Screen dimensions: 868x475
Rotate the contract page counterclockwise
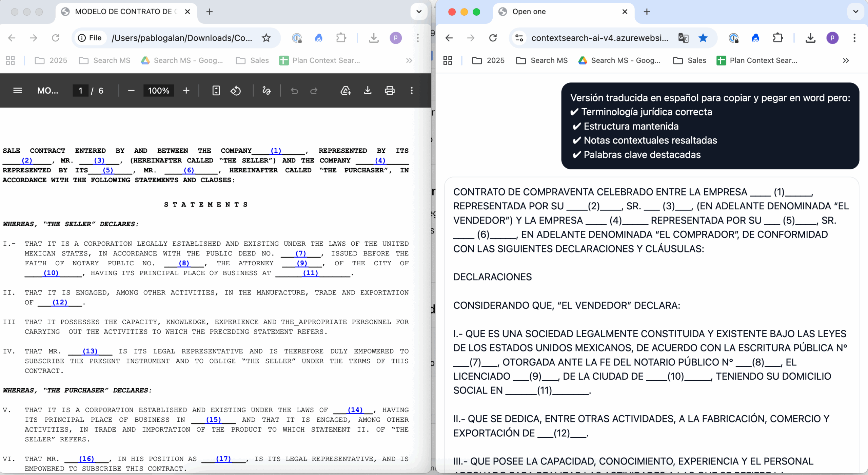(236, 91)
